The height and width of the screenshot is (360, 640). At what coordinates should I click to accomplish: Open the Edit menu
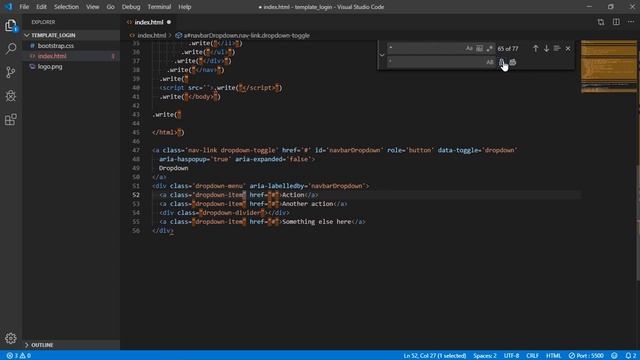[x=41, y=7]
